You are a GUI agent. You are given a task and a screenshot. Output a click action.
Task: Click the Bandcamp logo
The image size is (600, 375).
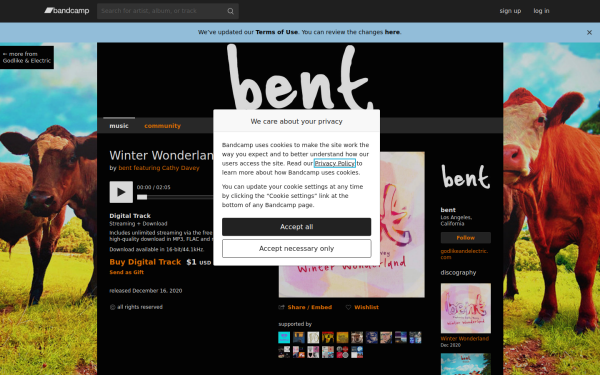(67, 11)
